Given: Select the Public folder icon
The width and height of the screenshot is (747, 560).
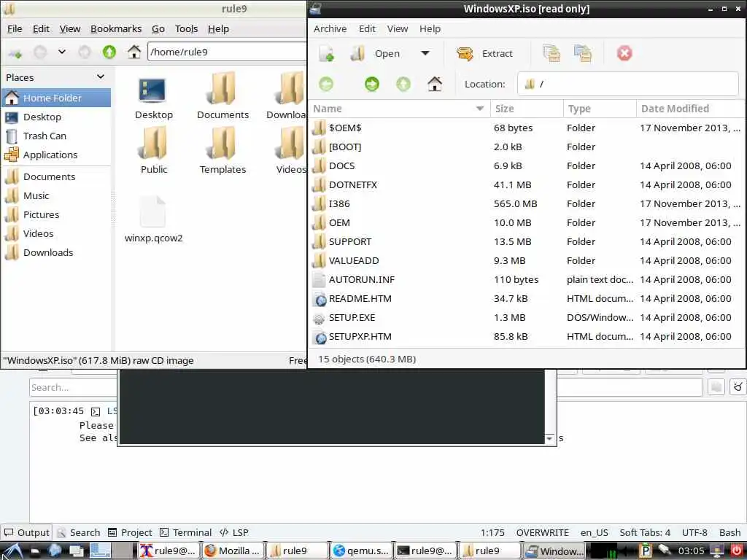Looking at the screenshot, I should coord(153,152).
